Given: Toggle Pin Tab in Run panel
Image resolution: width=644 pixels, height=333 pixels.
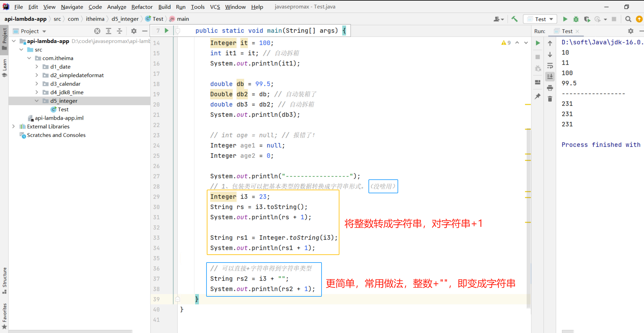Looking at the screenshot, I should (x=538, y=96).
